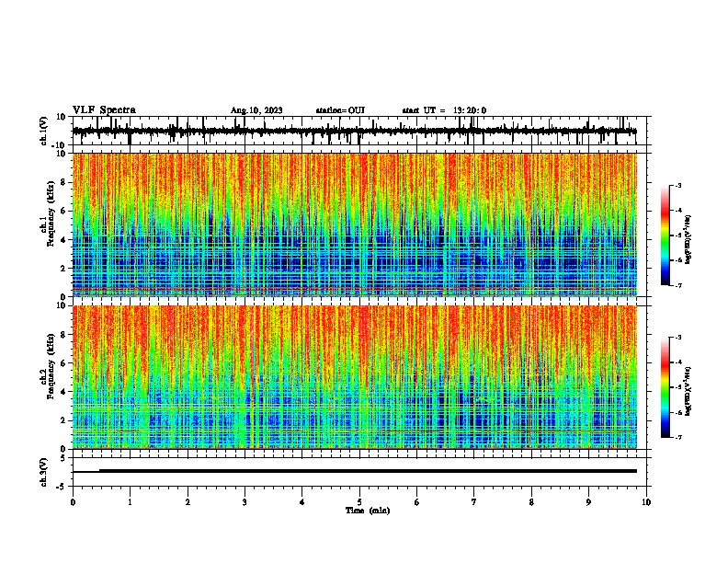
Task: Click the time axis tick label '3'
Action: tap(245, 502)
